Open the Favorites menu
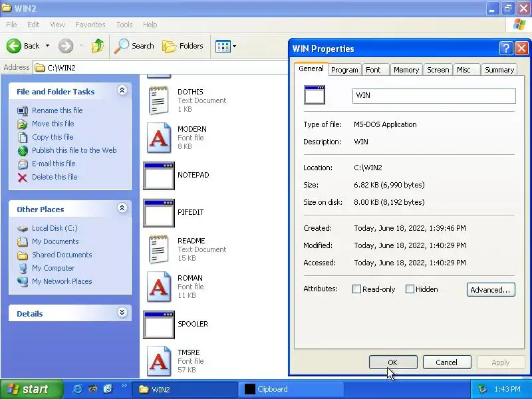This screenshot has height=399, width=532. pyautogui.click(x=90, y=25)
